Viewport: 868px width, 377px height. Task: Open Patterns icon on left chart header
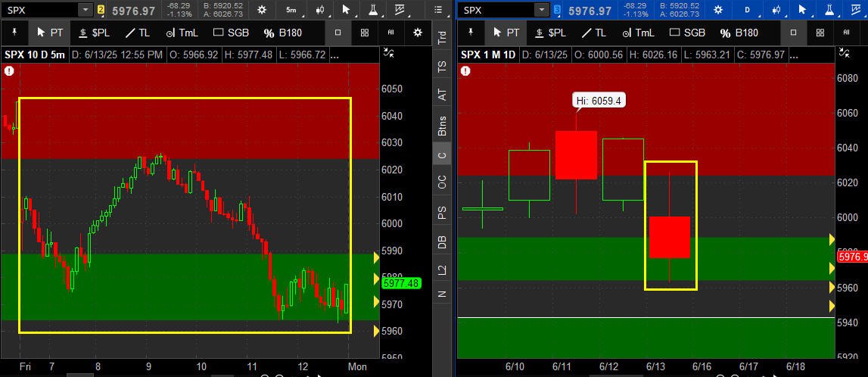[x=400, y=9]
